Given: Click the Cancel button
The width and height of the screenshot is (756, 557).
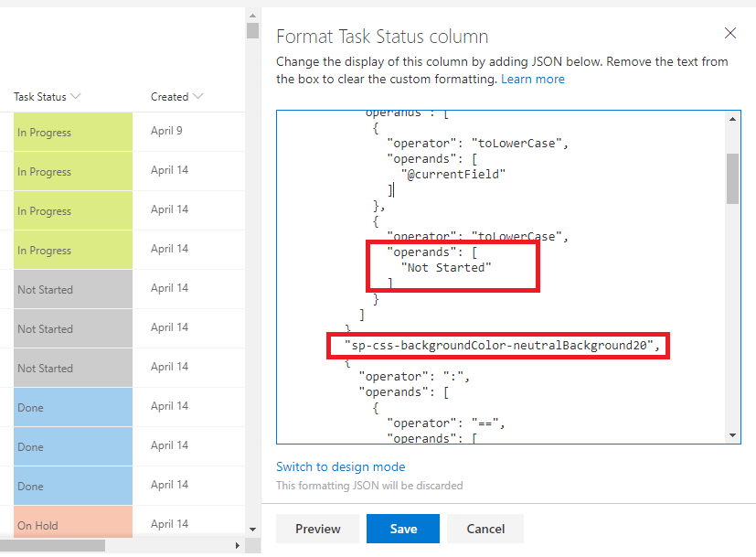Looking at the screenshot, I should click(484, 529).
